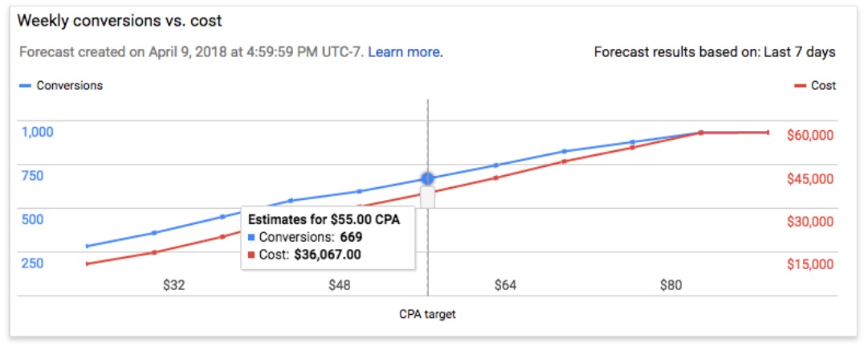Select the leftmost blue Conversions data point
This screenshot has width=868, height=347.
(87, 246)
